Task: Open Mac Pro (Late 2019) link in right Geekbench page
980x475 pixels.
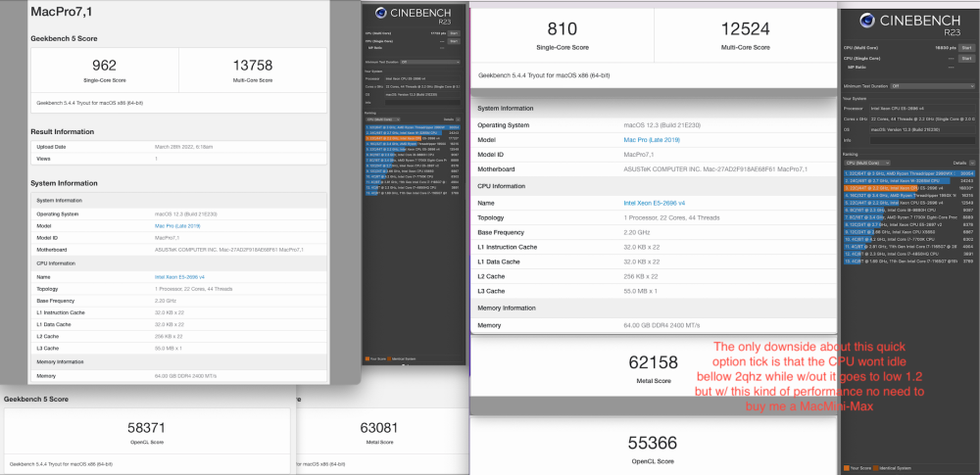Action: pos(650,141)
